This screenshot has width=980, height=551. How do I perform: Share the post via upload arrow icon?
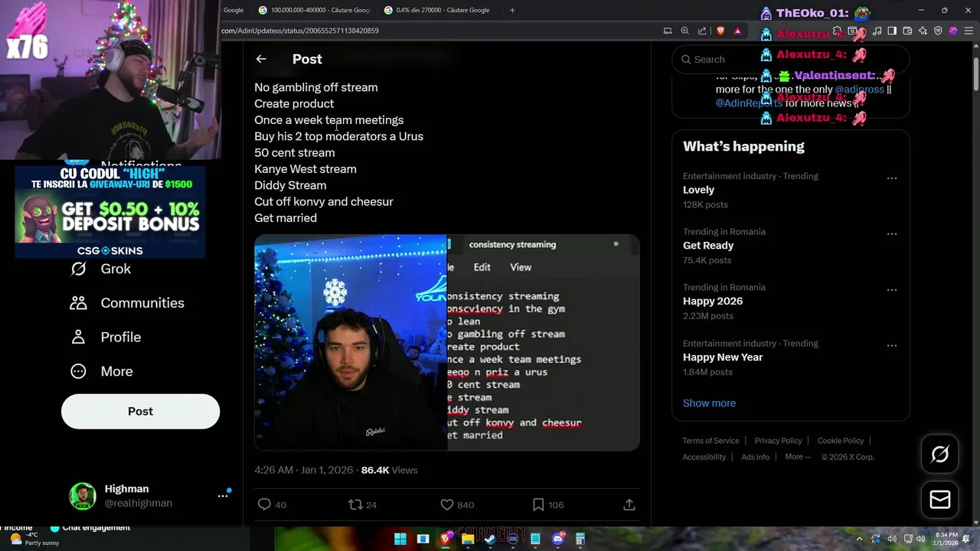tap(629, 504)
